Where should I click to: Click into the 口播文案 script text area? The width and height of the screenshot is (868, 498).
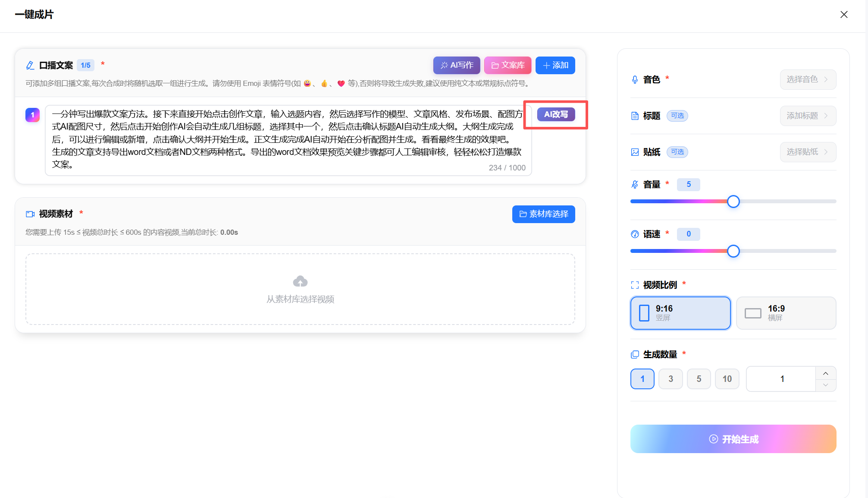[x=288, y=140]
